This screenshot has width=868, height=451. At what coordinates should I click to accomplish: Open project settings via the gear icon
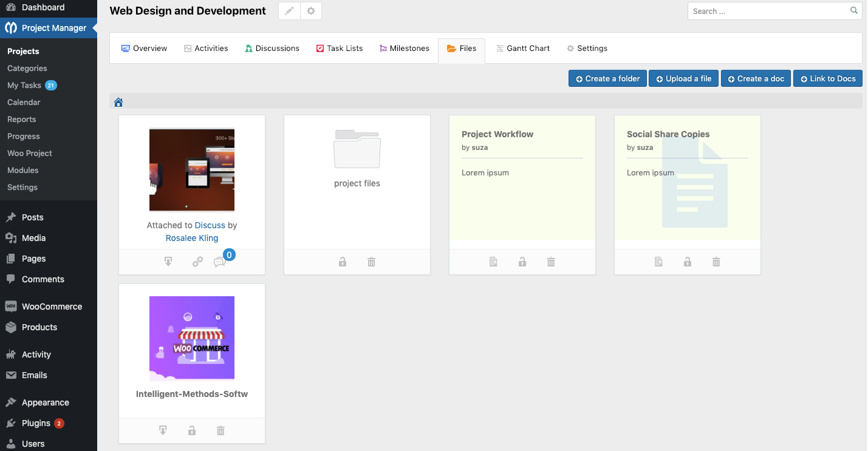(311, 10)
